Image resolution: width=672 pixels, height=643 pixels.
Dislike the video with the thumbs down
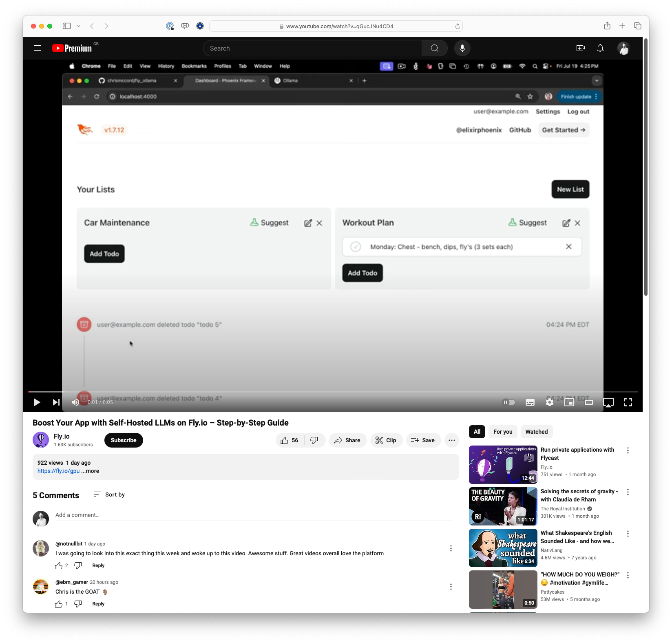click(314, 440)
